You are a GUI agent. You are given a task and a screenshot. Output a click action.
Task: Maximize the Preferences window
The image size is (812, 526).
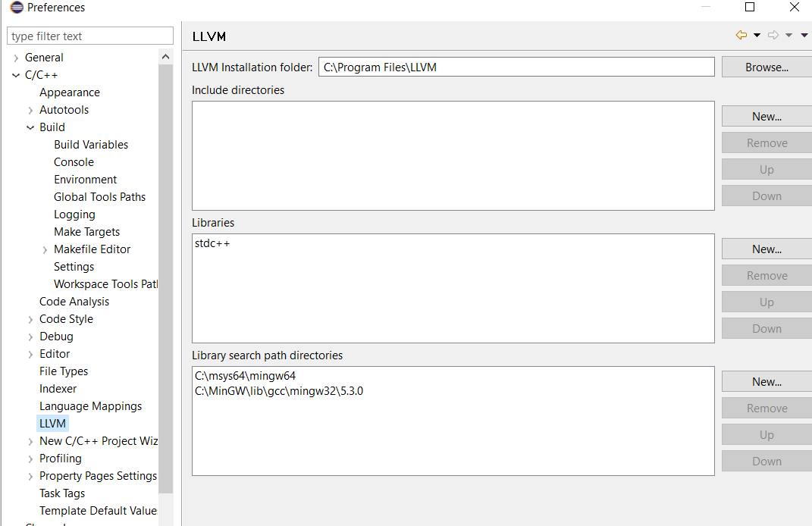749,7
